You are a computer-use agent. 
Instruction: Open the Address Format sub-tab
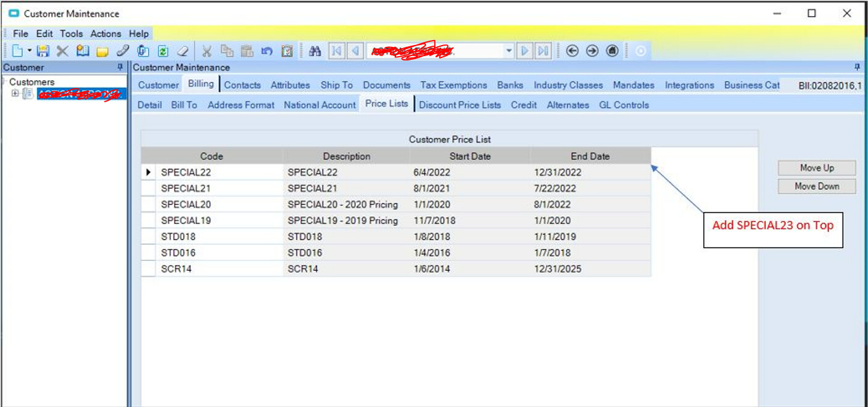tap(241, 105)
